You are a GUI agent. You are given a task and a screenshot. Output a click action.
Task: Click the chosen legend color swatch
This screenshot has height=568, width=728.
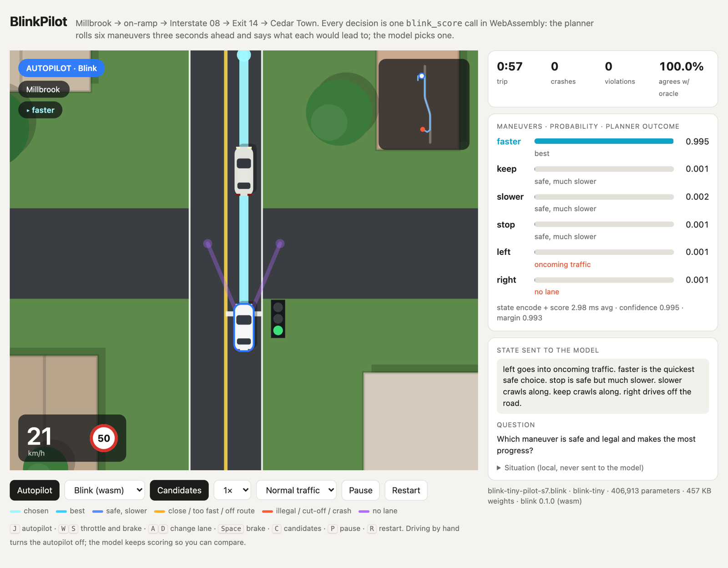point(15,511)
